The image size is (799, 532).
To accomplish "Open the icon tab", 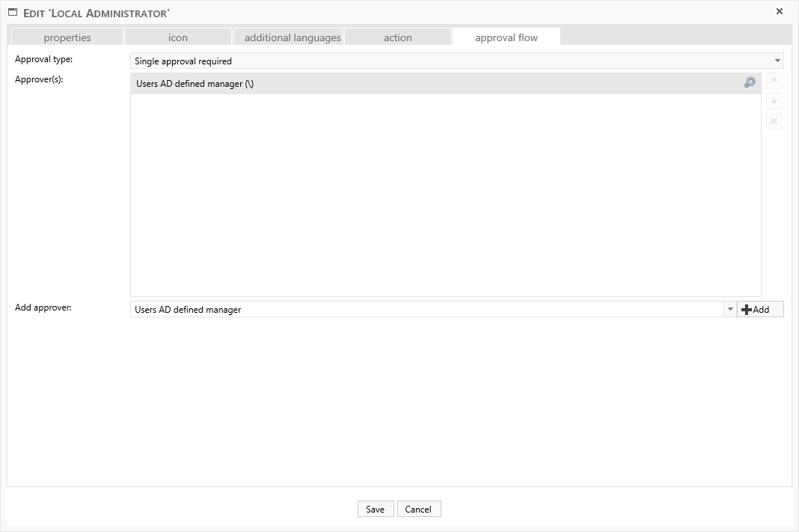I will coord(178,37).
